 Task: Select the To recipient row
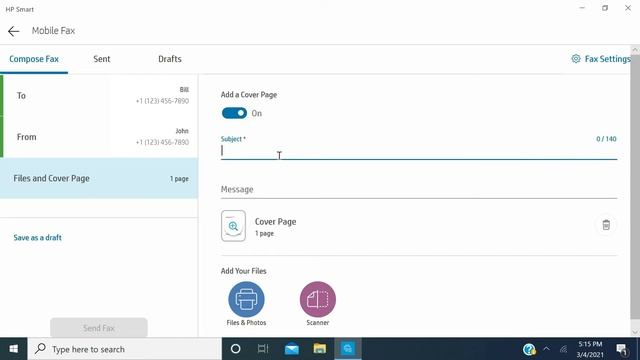pos(99,96)
